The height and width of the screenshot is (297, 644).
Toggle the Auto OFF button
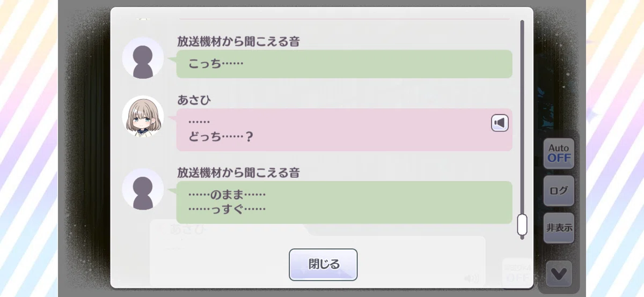(559, 153)
